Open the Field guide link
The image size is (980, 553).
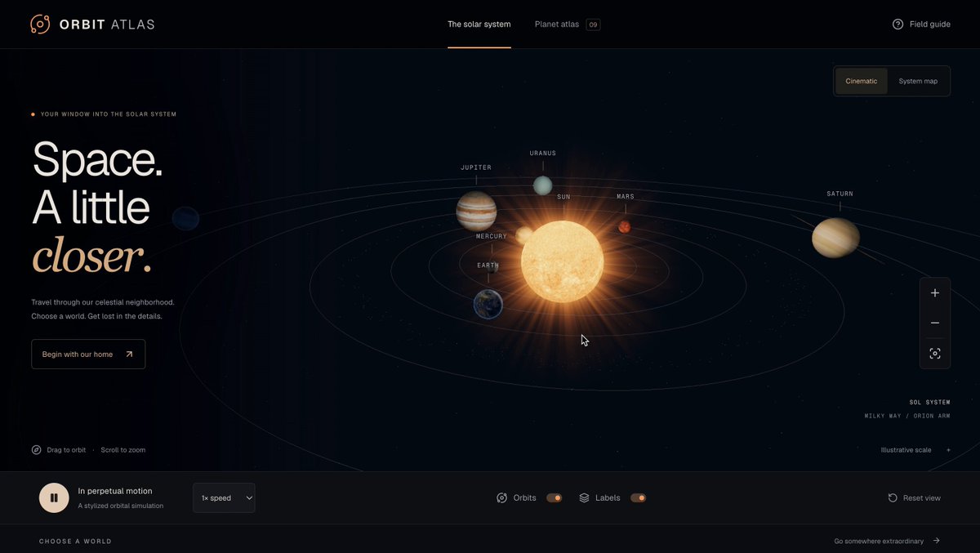[x=921, y=25]
